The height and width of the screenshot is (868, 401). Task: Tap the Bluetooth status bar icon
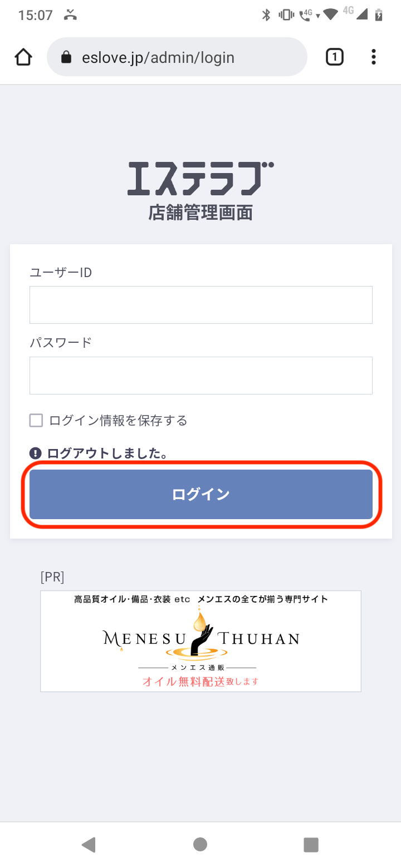point(266,15)
